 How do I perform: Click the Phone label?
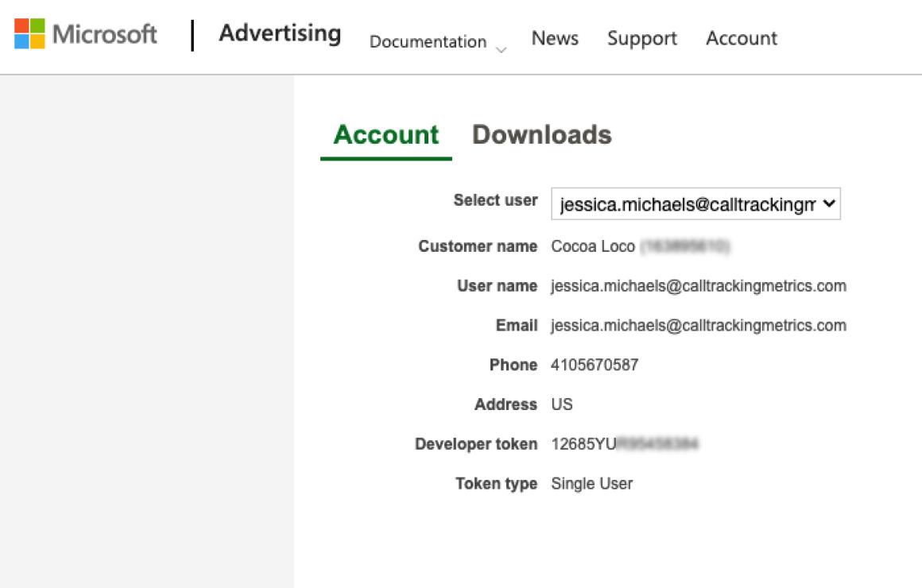tap(513, 366)
